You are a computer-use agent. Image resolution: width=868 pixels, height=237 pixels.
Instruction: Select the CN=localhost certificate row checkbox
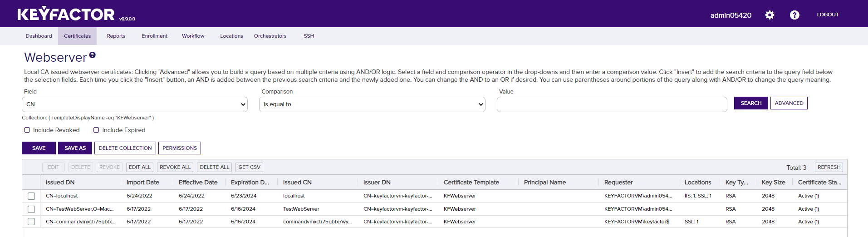[31, 196]
